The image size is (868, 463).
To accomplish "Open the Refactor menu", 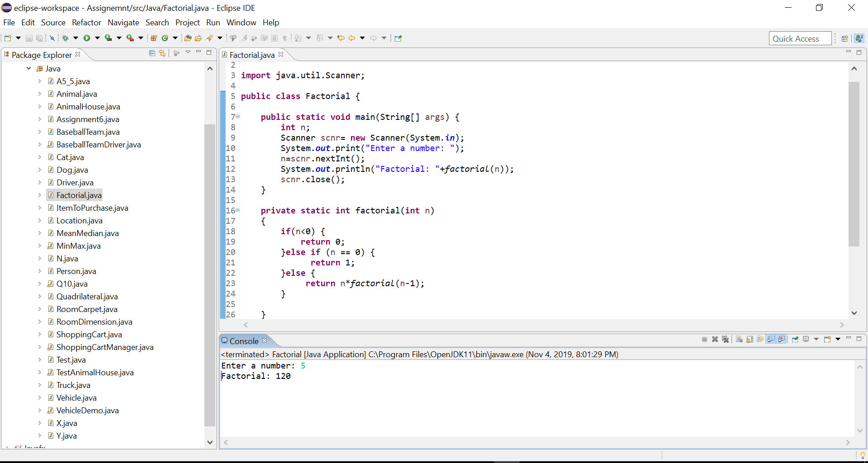I will pyautogui.click(x=86, y=23).
